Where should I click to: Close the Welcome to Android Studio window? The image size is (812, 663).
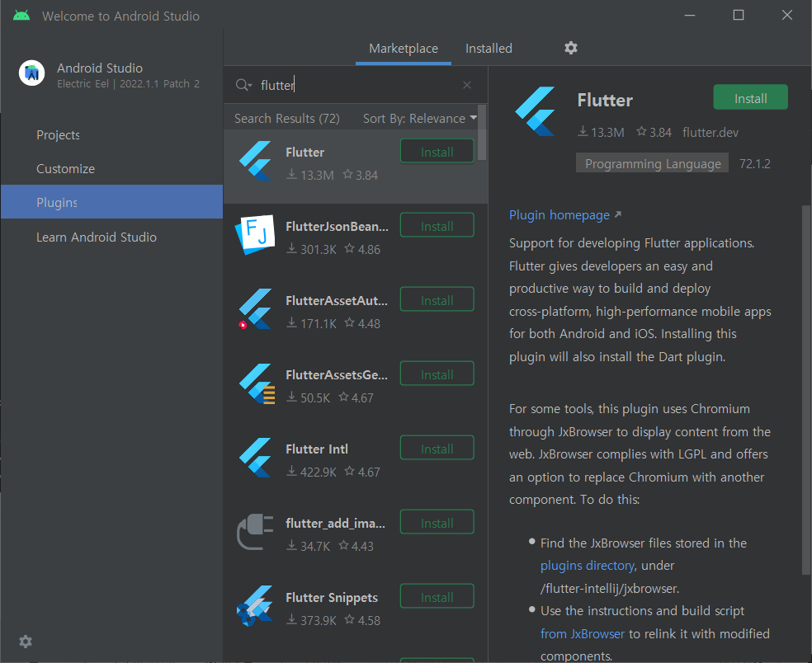(x=787, y=16)
